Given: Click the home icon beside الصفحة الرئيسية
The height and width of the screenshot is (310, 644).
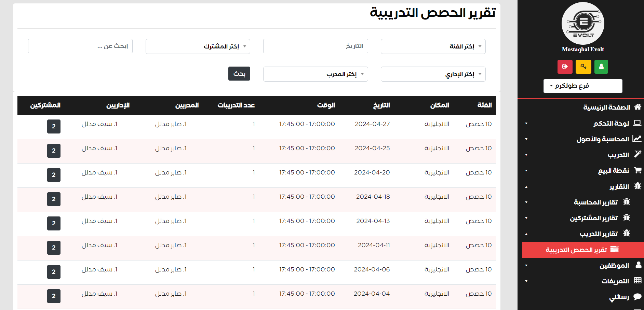Looking at the screenshot, I should click(x=638, y=107).
